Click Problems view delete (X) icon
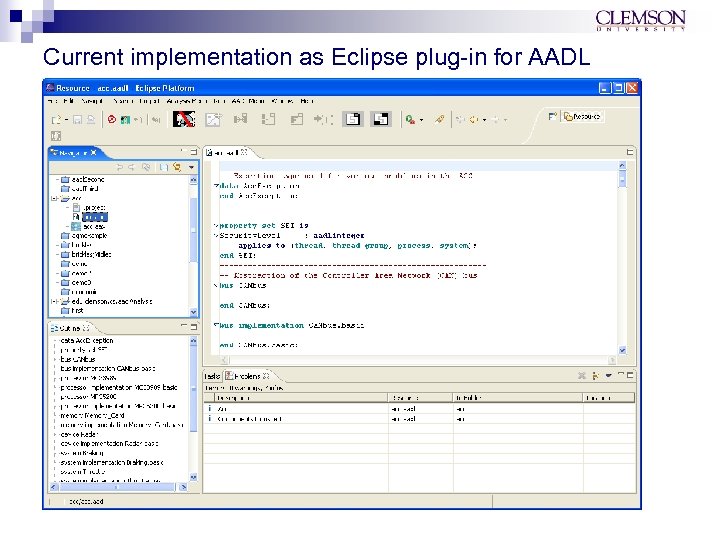720x540 pixels. 581,376
